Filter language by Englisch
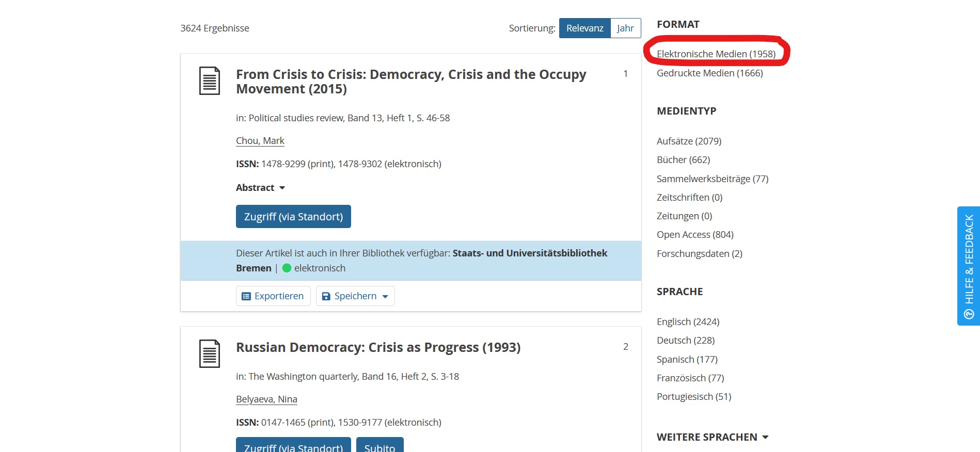Image resolution: width=980 pixels, height=452 pixels. click(688, 322)
